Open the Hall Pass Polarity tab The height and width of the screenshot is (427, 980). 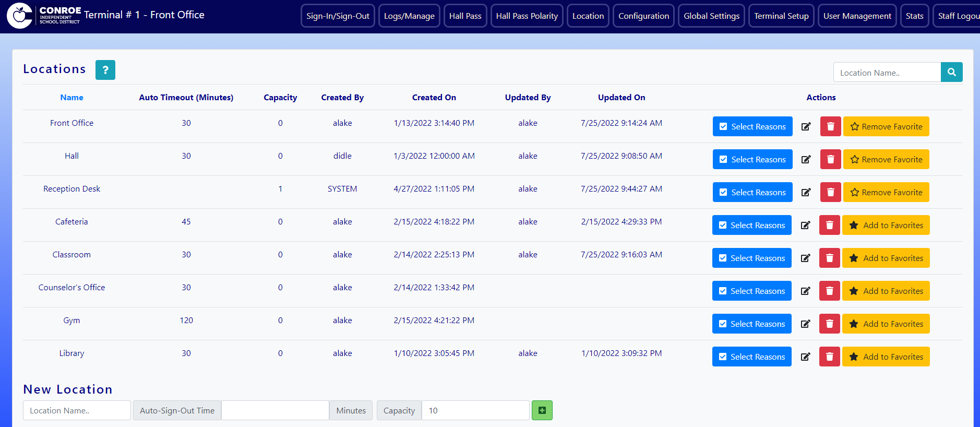point(527,16)
